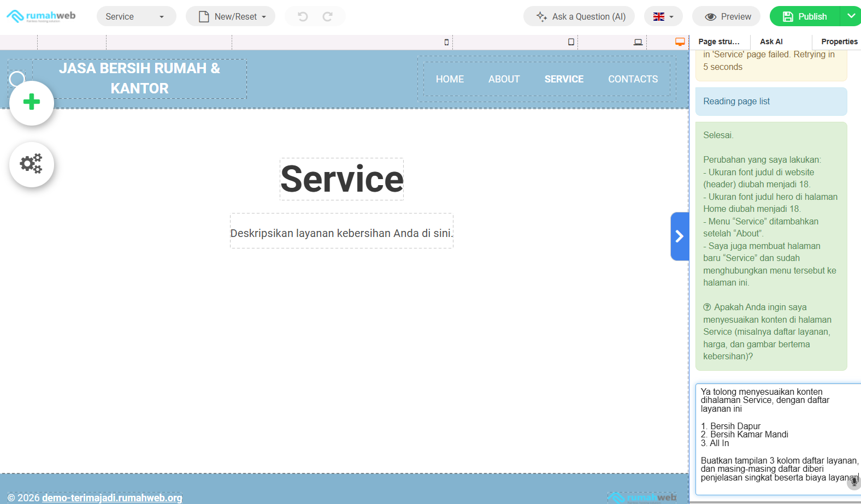This screenshot has width=861, height=504.
Task: Expand the Publish options arrow
Action: pyautogui.click(x=851, y=16)
